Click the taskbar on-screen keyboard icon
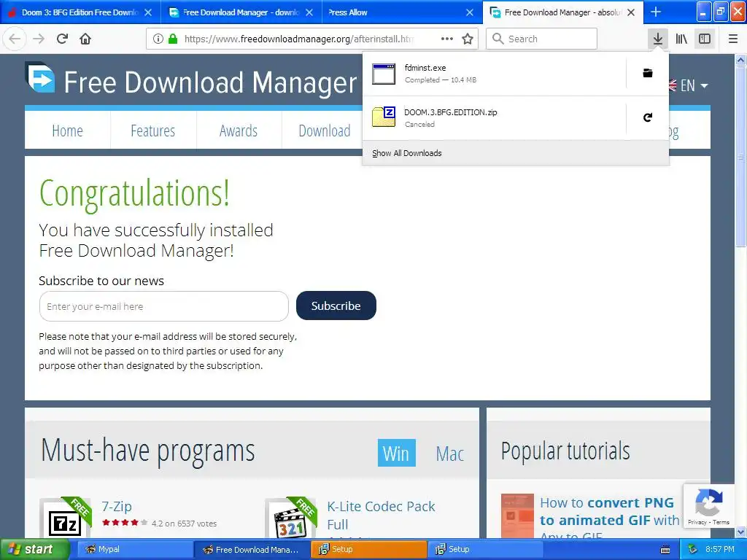The width and height of the screenshot is (747, 560). (665, 550)
